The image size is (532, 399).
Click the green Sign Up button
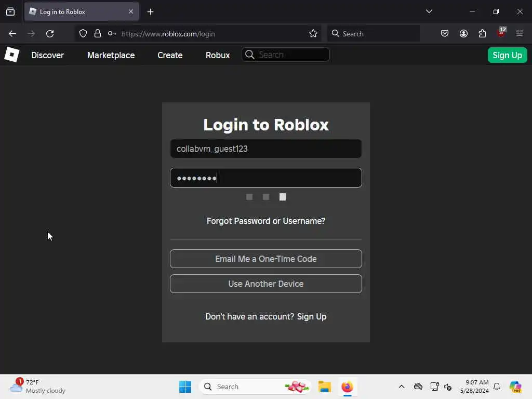pos(507,55)
